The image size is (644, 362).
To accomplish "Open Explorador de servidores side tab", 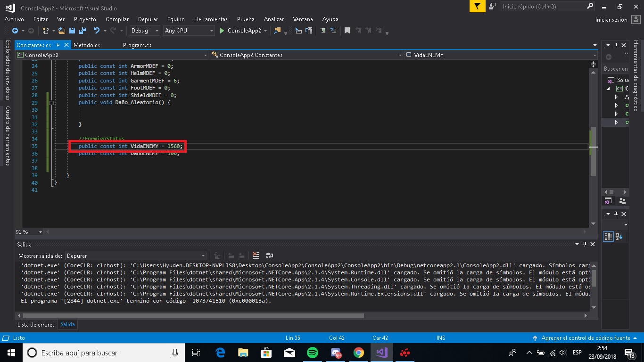I will (7, 70).
